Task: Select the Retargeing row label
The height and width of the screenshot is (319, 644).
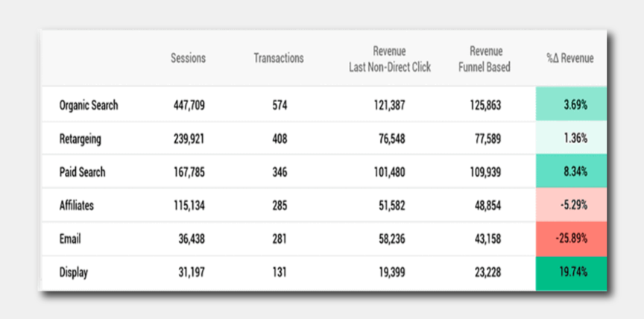Action: (80, 139)
